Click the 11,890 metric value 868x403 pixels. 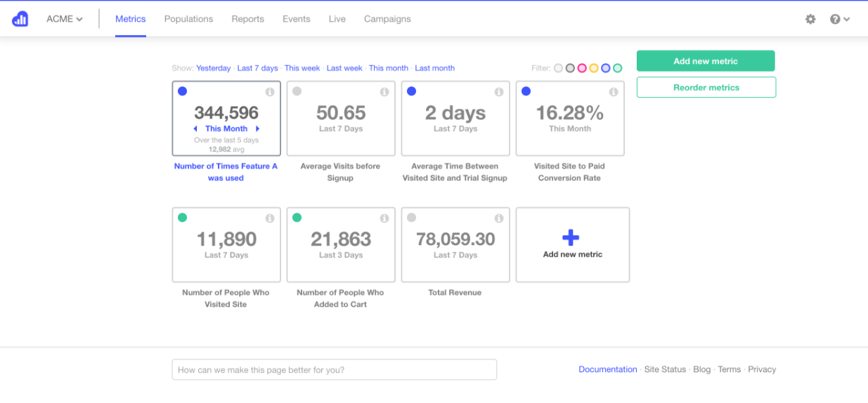pyautogui.click(x=226, y=239)
